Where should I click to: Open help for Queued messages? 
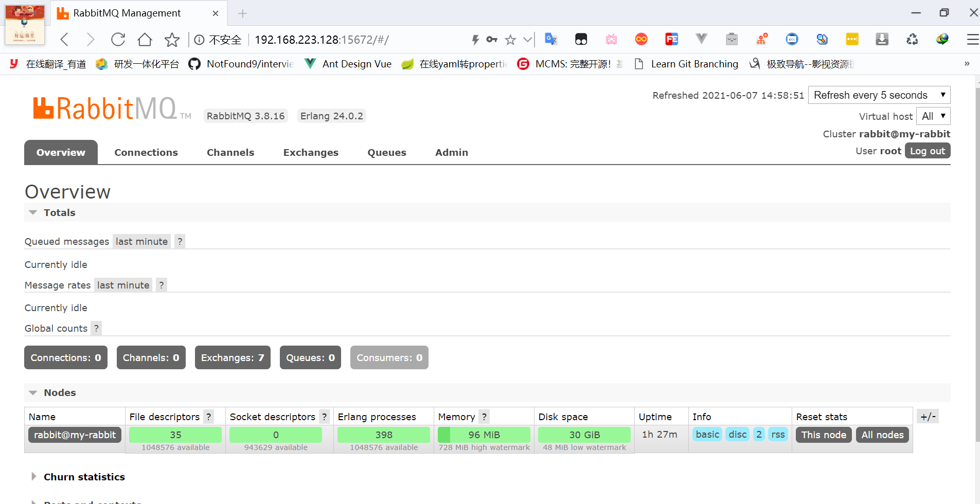click(180, 241)
